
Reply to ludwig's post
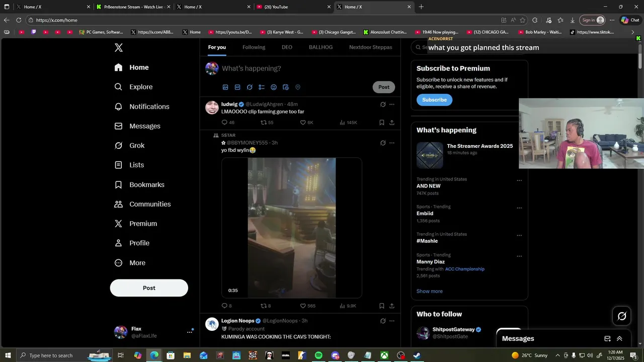[228, 123]
